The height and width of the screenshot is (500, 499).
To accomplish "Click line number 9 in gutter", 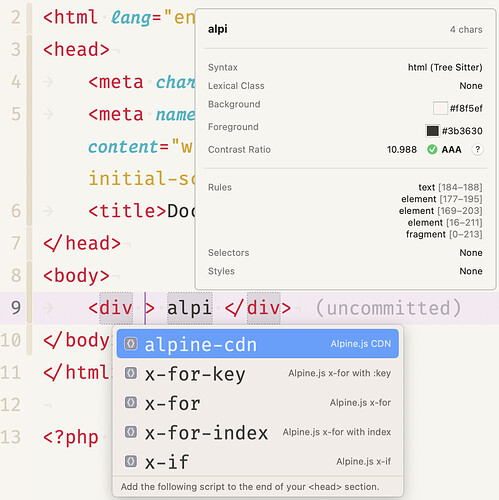I will 16,308.
